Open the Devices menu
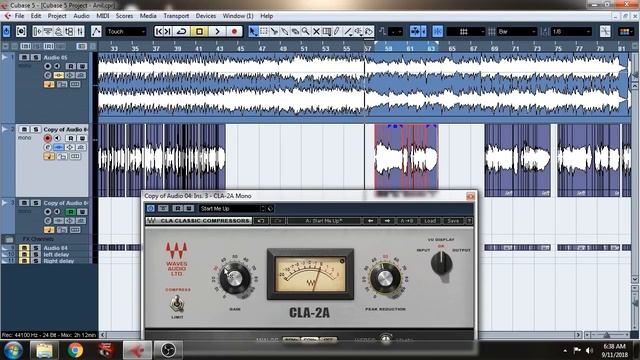 click(205, 16)
